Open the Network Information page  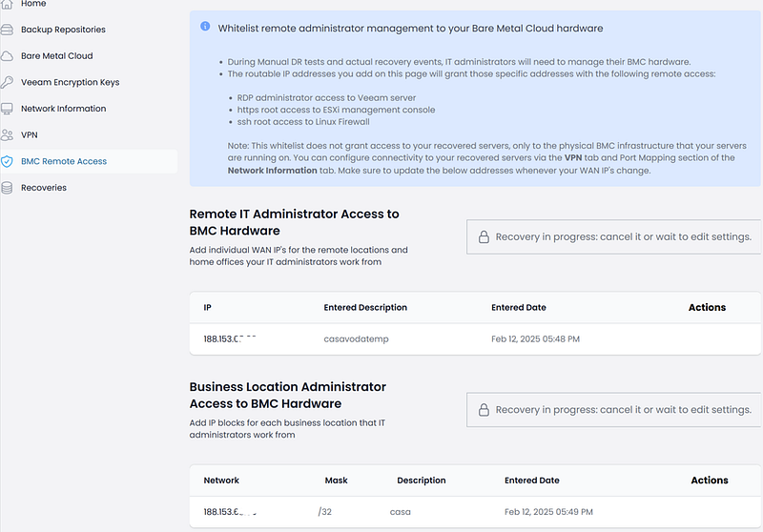click(63, 109)
